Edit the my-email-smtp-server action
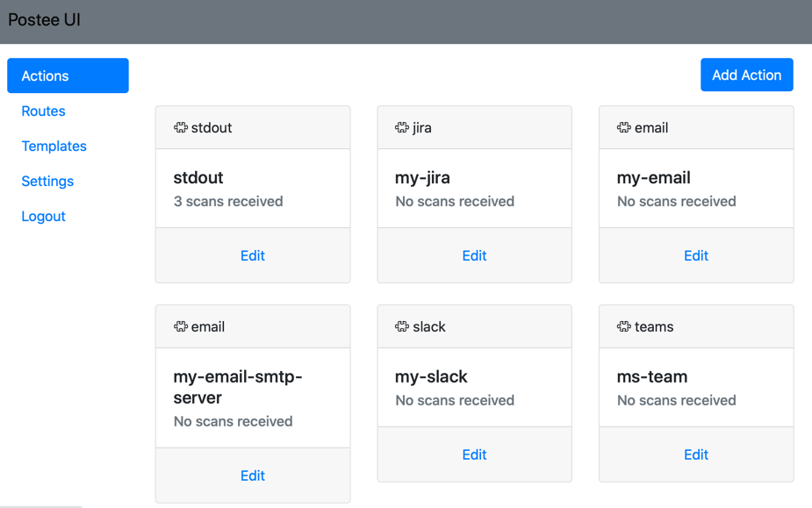The width and height of the screenshot is (812, 508). [252, 476]
